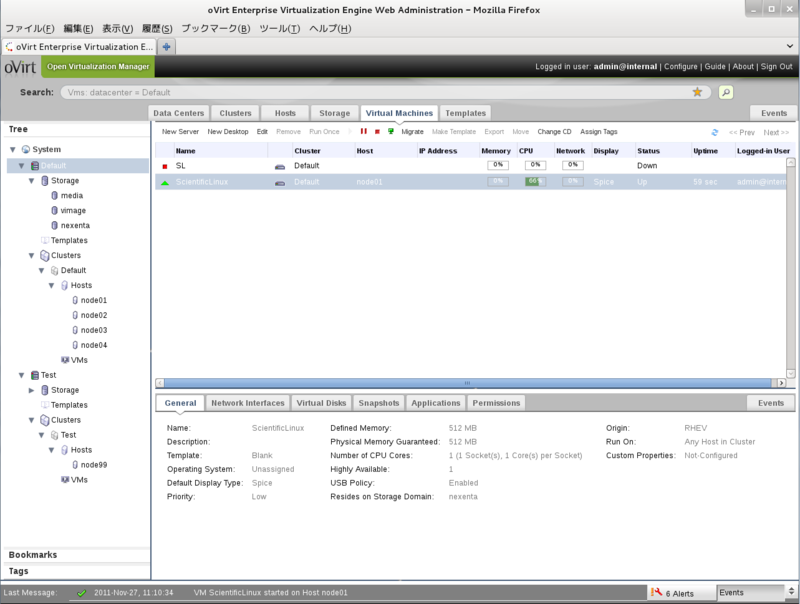Open the ブックマーク menu
Viewport: 800px width, 604px height.
216,29
